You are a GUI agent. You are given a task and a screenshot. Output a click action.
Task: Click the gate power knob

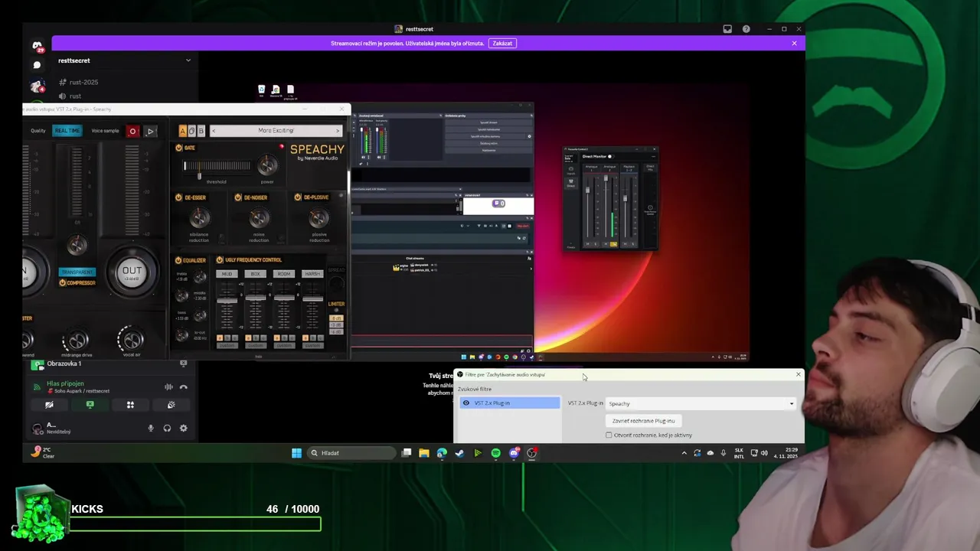click(267, 165)
